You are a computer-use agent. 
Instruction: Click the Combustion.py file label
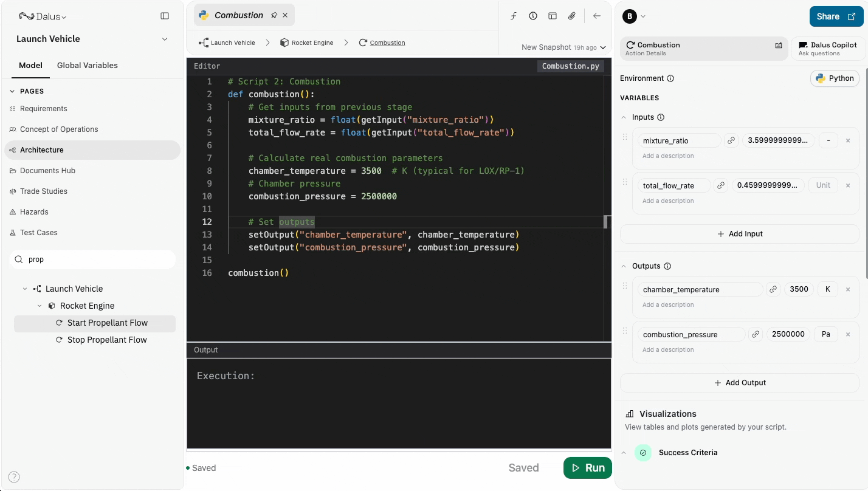[571, 66]
